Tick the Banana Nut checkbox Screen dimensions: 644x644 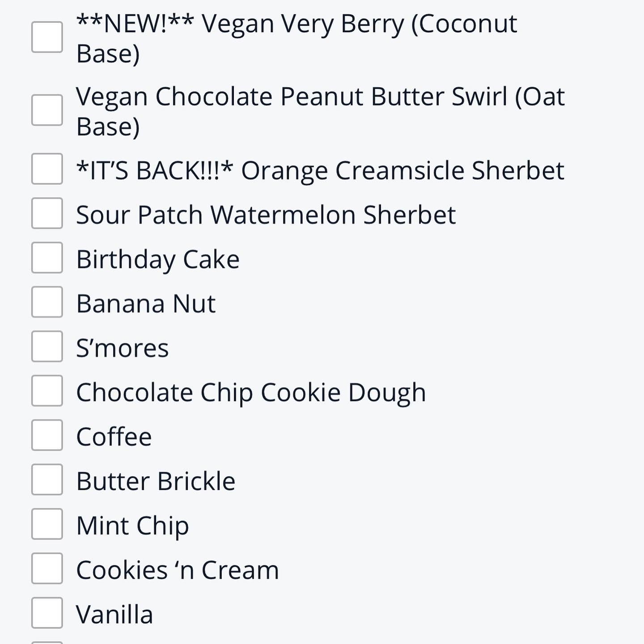click(x=47, y=302)
